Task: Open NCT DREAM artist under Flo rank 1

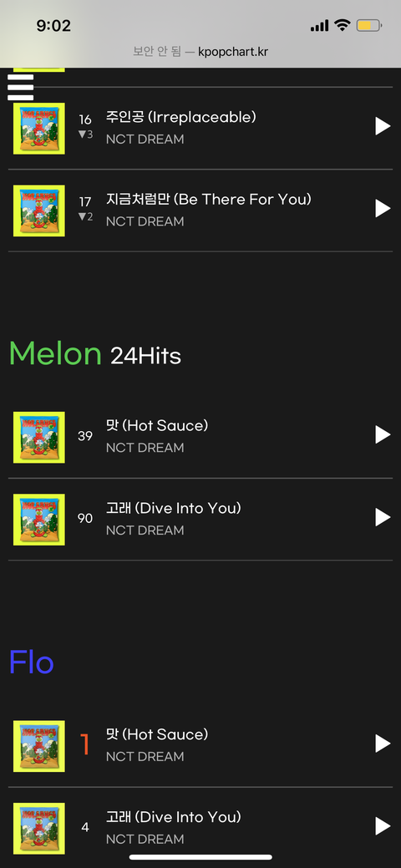Action: coord(145,757)
